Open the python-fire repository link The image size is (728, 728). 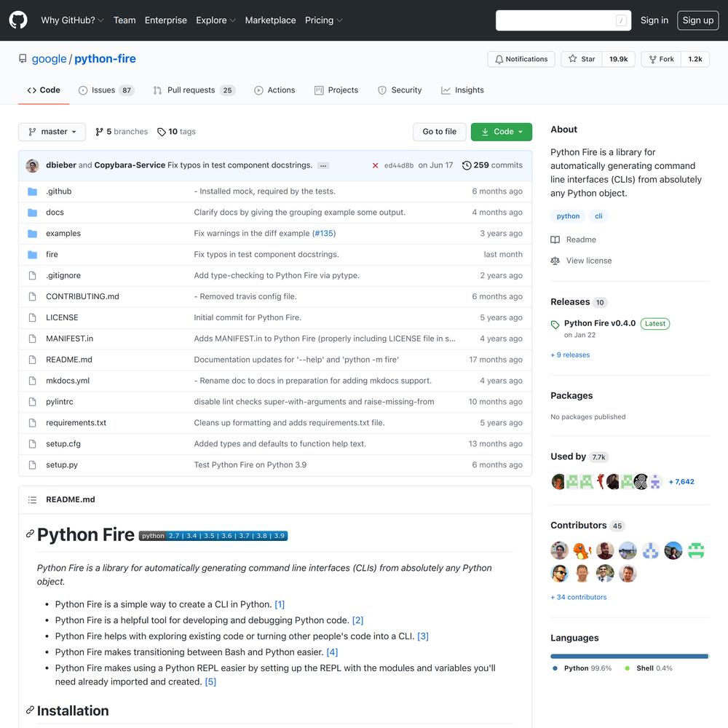[105, 59]
